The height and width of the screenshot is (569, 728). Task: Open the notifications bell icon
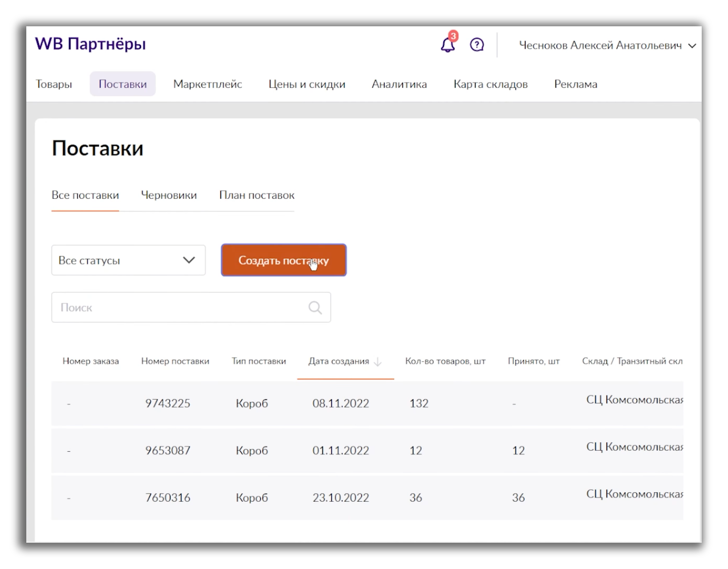pos(448,45)
